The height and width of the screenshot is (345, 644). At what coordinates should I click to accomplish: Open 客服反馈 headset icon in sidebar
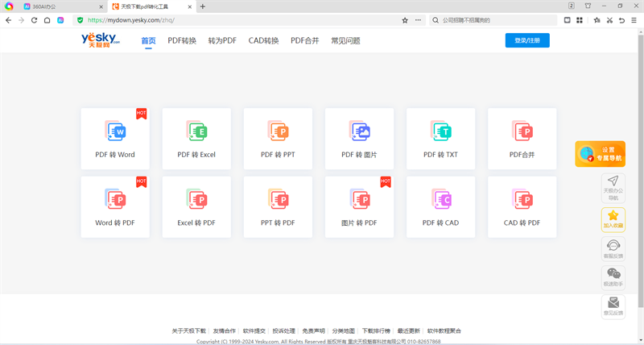613,249
